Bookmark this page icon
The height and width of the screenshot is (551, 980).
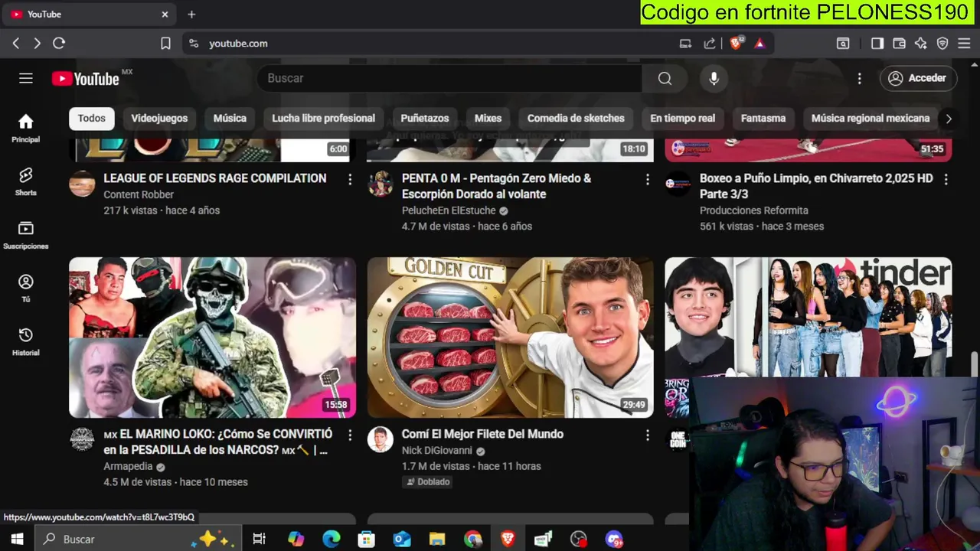pos(165,44)
